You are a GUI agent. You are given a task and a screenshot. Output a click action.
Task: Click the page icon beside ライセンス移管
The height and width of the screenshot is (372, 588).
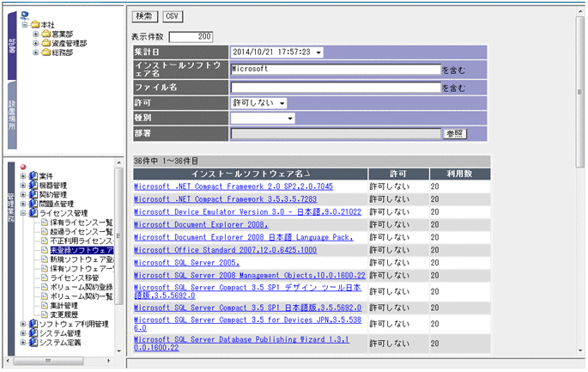tap(45, 277)
